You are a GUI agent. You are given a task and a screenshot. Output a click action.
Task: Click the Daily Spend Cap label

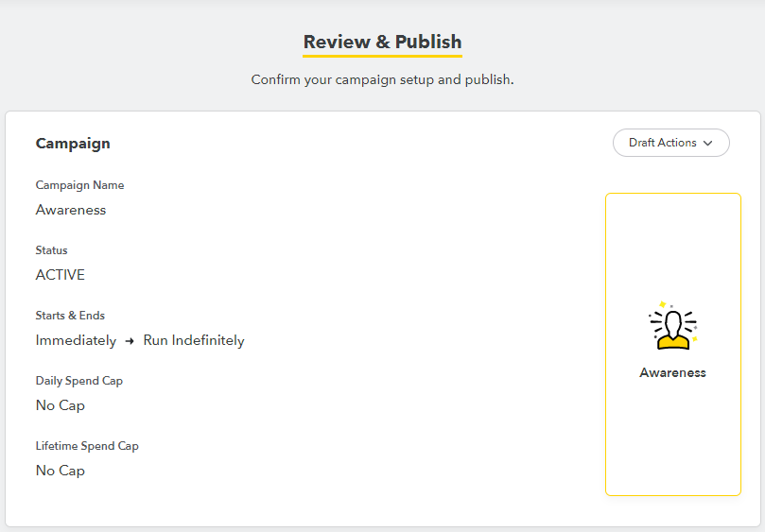79,381
